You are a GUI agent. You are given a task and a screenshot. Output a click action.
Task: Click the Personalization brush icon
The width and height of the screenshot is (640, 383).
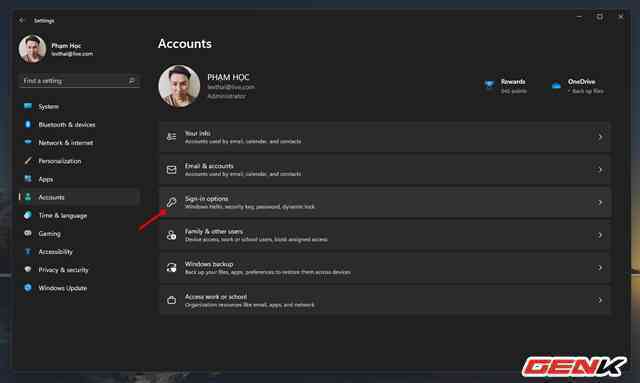(x=28, y=160)
